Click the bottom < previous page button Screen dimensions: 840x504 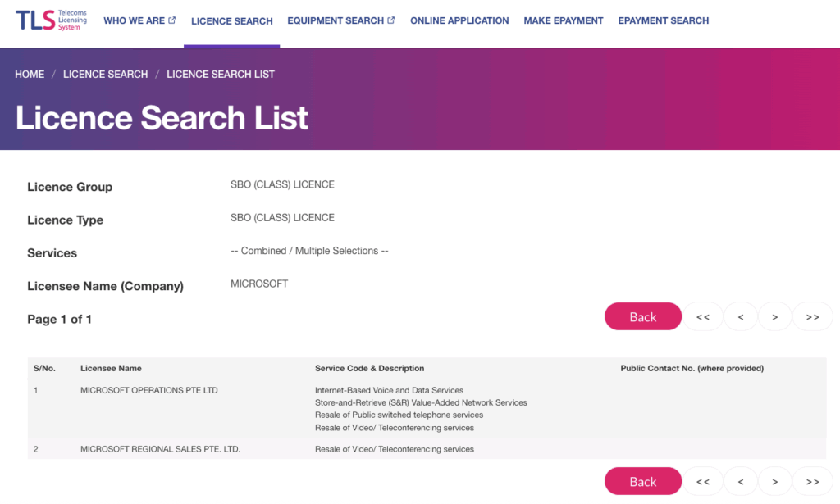(741, 481)
